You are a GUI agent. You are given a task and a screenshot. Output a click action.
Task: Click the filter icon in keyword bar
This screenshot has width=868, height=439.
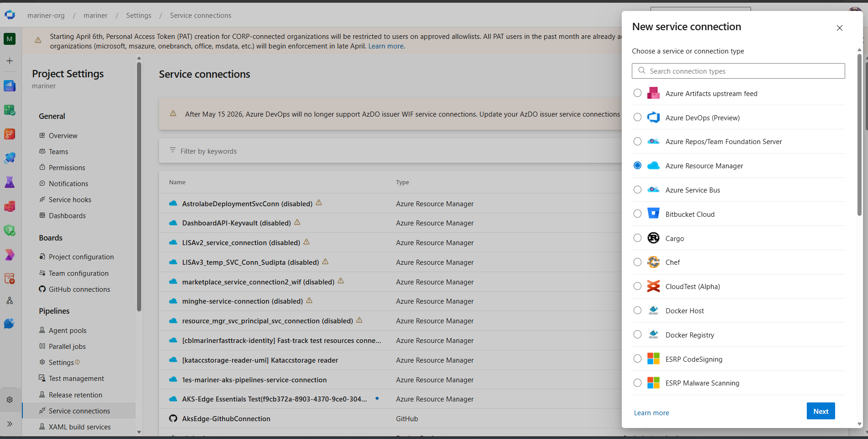(172, 150)
